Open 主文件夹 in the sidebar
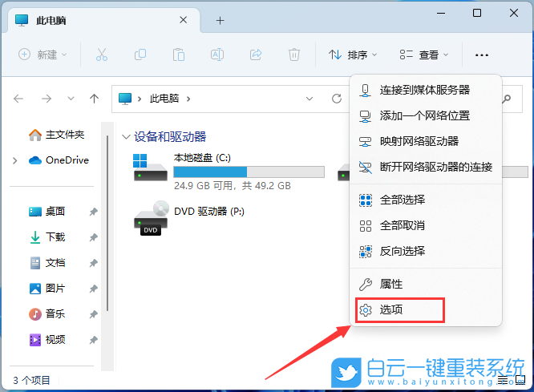Viewport: 534px width, 392px height. pos(57,135)
